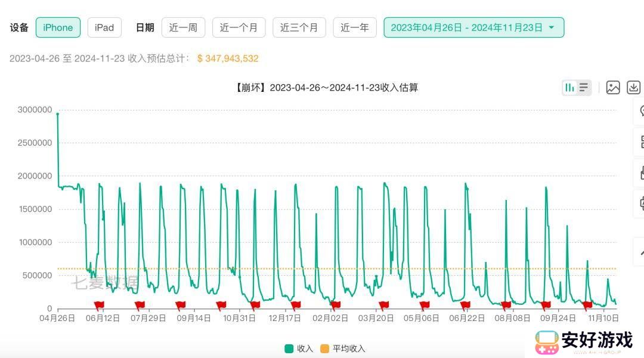Open the QR code sidebar icon

(x=641, y=142)
